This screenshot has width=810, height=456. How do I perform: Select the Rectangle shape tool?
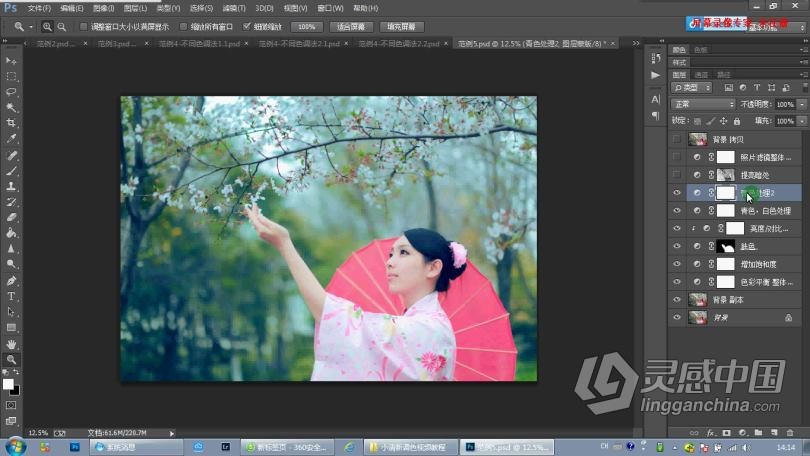click(11, 327)
